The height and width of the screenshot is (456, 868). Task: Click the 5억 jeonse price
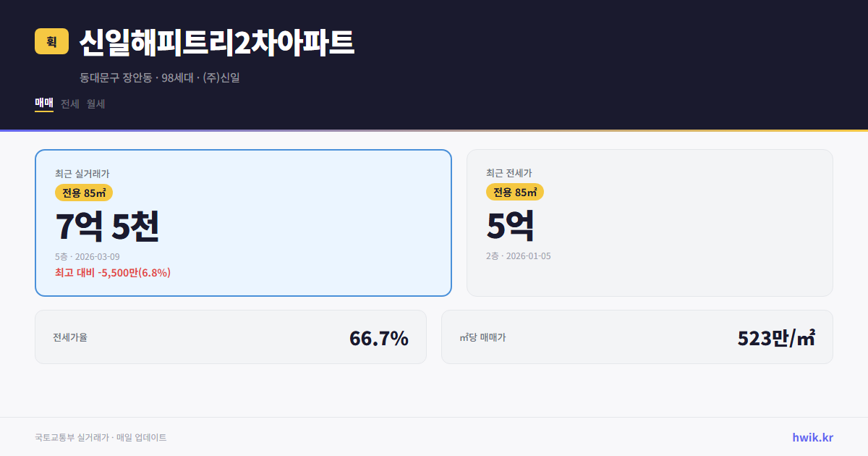coord(511,225)
